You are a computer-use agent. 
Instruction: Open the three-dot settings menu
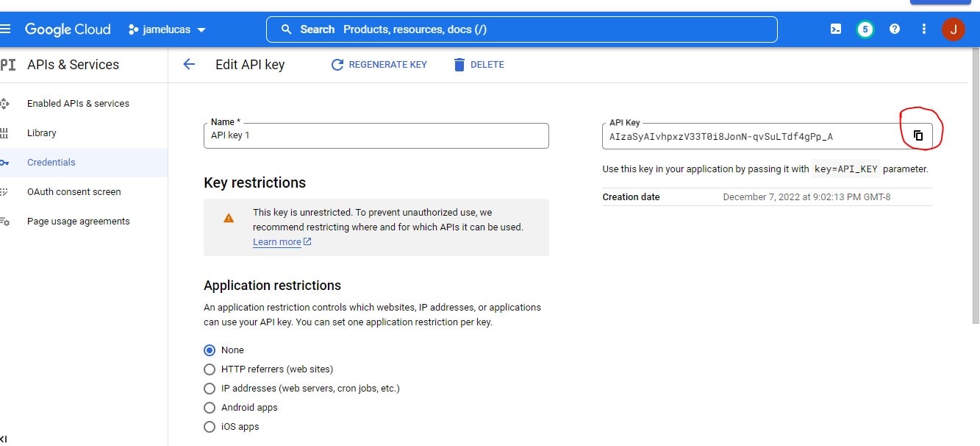click(924, 29)
